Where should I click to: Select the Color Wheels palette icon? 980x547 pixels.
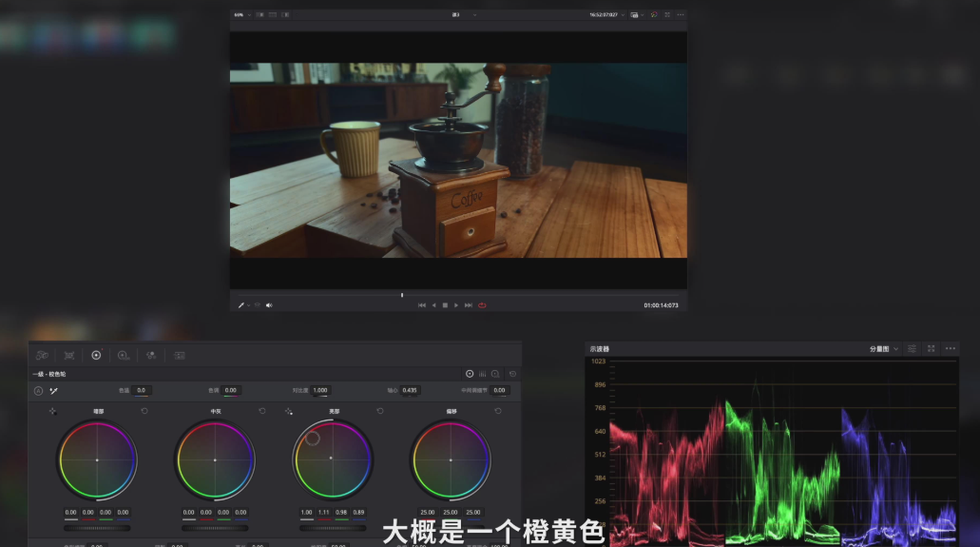96,355
